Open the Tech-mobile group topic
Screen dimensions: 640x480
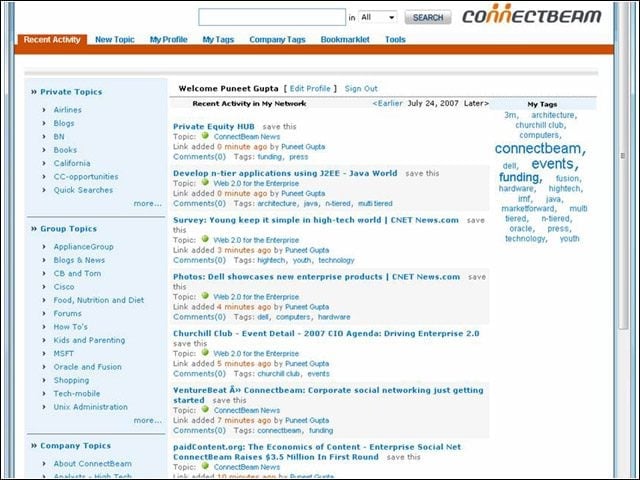pyautogui.click(x=77, y=393)
